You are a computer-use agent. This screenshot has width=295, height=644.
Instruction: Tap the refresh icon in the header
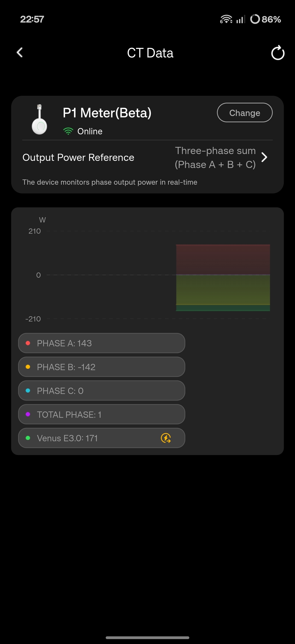point(278,53)
